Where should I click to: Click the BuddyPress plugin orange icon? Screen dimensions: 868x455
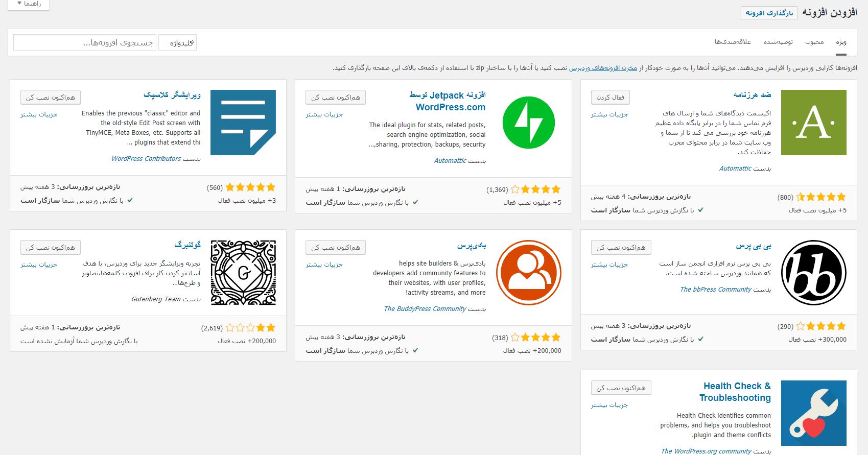pos(529,273)
